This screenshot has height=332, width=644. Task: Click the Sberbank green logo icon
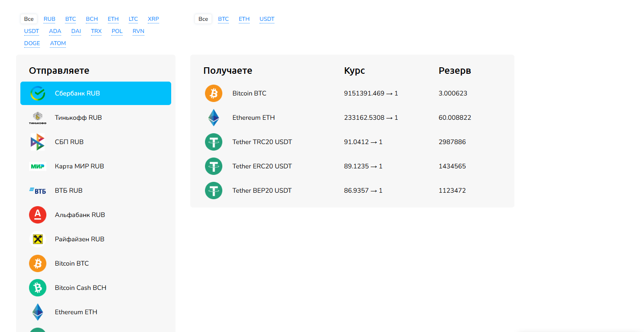(x=38, y=93)
